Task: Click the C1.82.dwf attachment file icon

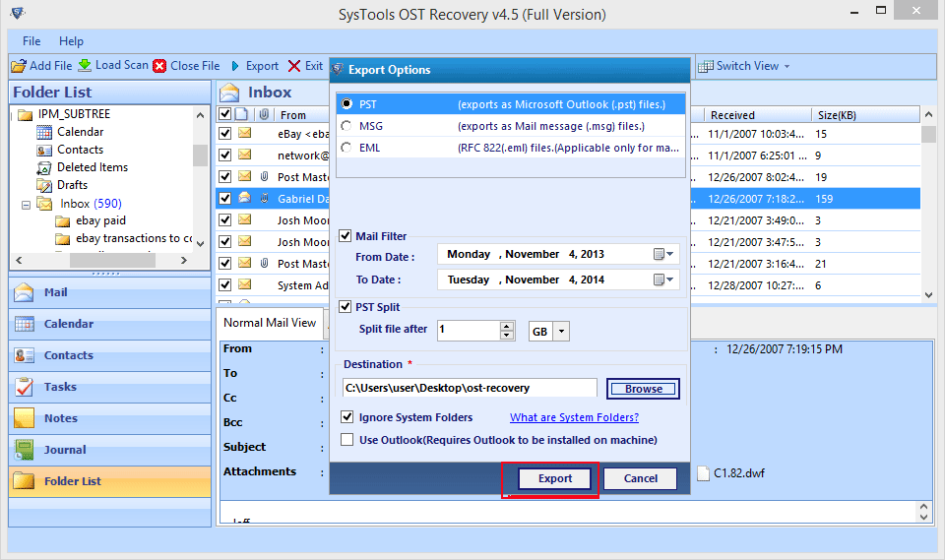Action: 703,473
